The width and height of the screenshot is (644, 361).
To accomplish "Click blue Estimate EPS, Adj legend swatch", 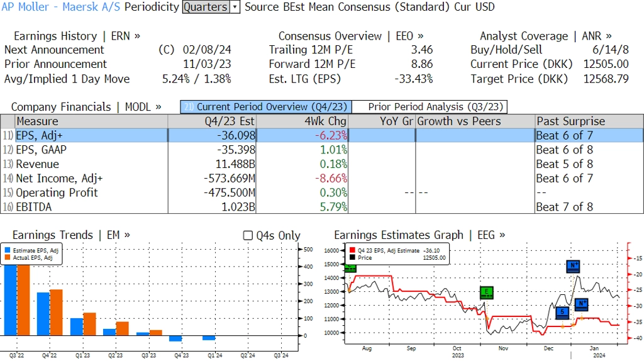I will click(x=8, y=250).
